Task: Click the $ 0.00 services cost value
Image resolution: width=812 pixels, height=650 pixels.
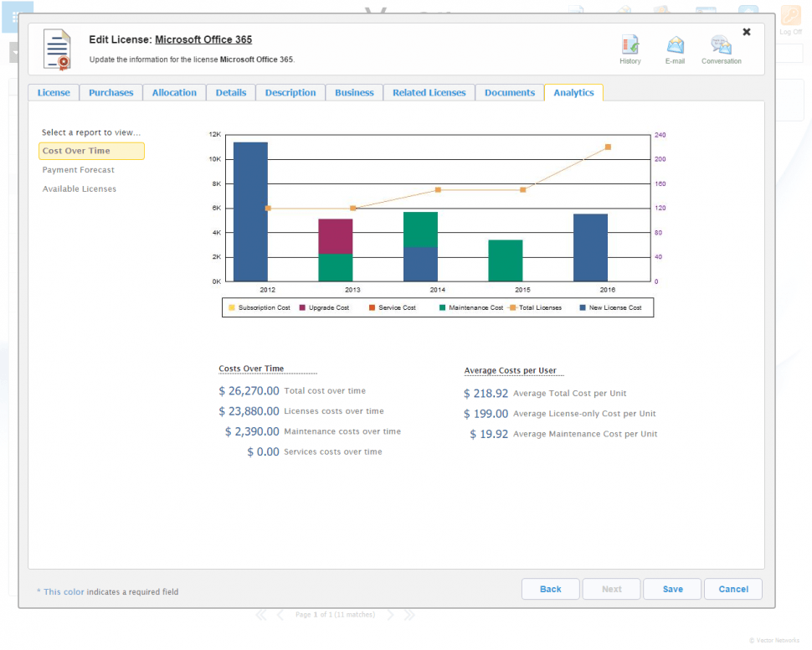Action: [x=263, y=452]
